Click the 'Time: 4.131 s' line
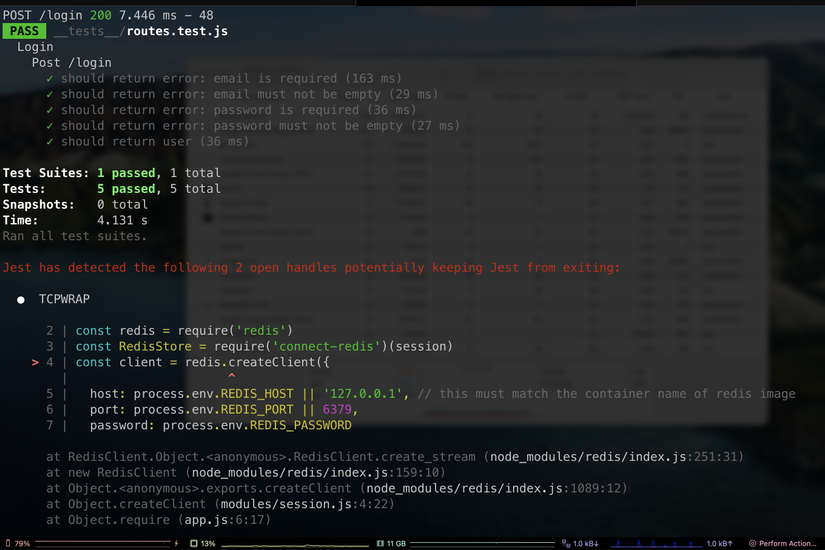 [75, 221]
